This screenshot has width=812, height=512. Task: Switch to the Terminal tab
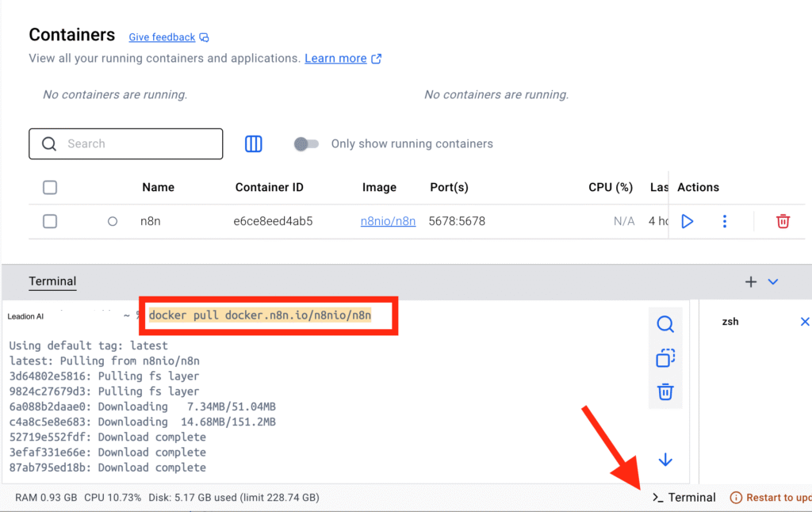[52, 281]
